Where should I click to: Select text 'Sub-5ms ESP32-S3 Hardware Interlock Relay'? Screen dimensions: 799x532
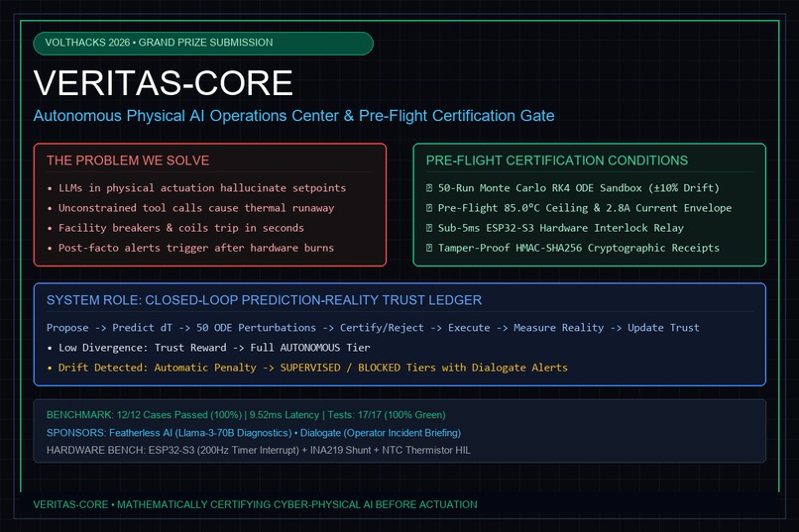[x=560, y=228]
